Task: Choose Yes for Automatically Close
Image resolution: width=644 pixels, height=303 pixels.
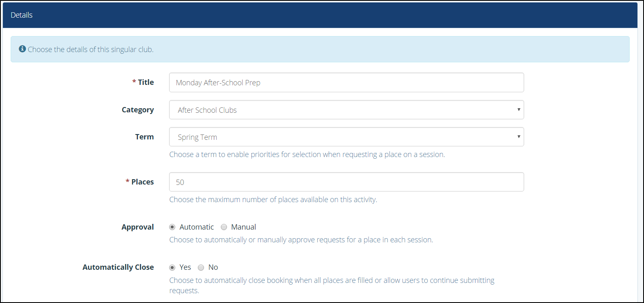Action: (x=172, y=267)
